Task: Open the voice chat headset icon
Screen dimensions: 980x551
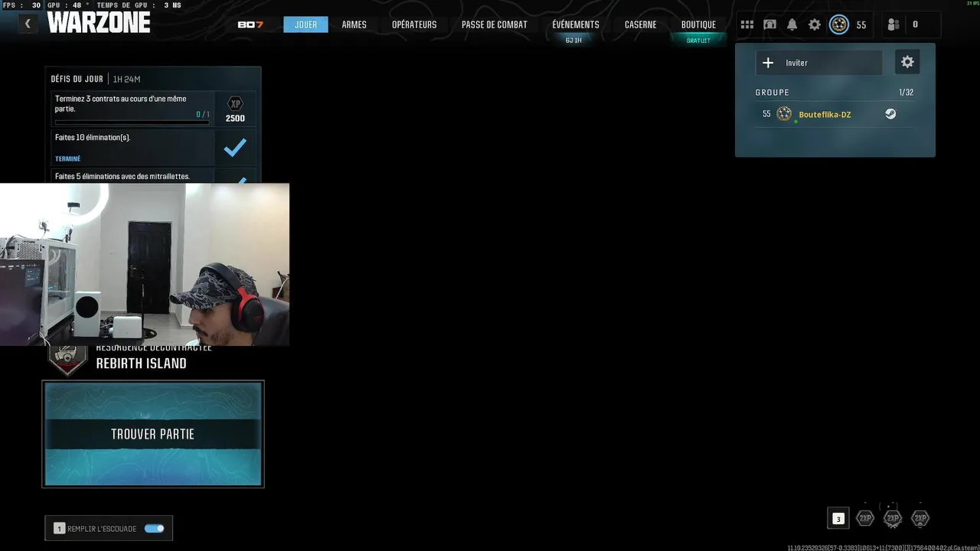Action: coord(769,24)
